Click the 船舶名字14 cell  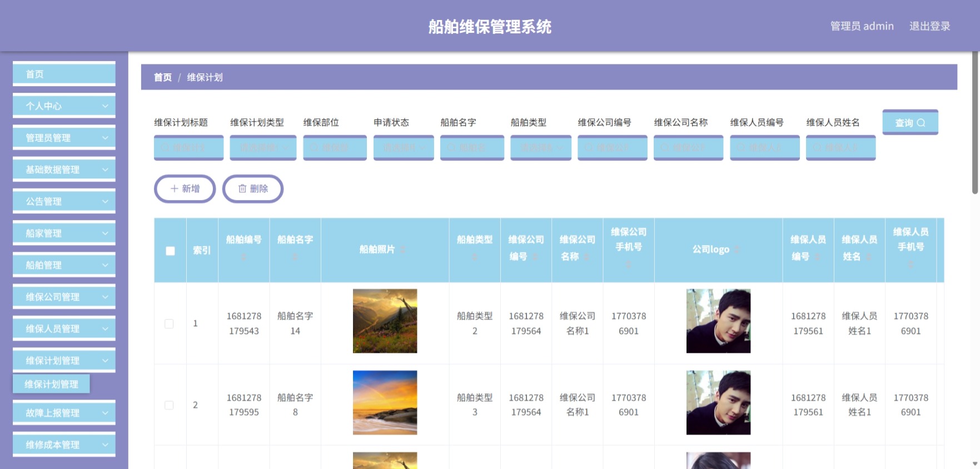coord(295,323)
